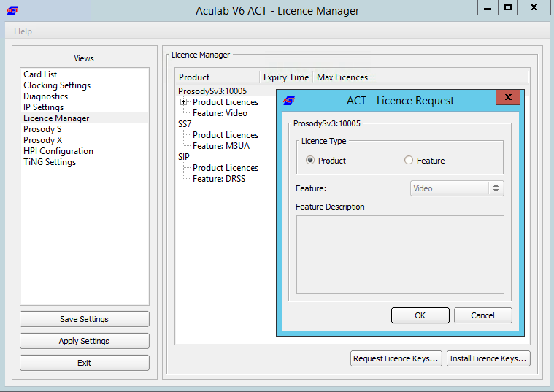Minimize the Aculab ACT main window
554x392 pixels.
click(x=488, y=7)
